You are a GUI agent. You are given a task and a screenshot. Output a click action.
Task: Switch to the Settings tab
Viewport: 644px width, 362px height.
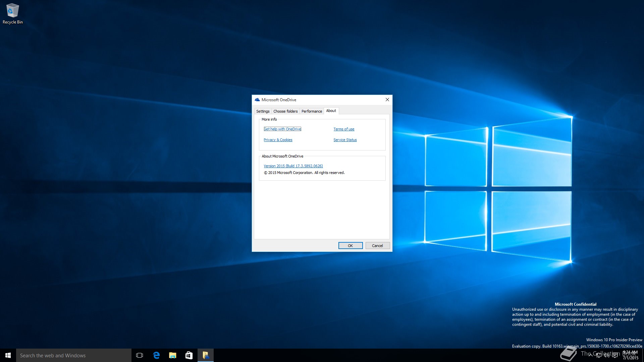click(263, 111)
